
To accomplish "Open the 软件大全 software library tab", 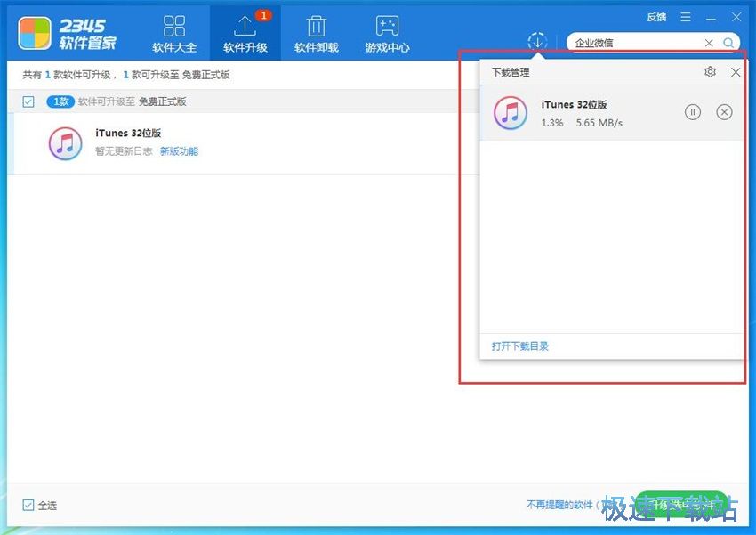I will click(174, 34).
